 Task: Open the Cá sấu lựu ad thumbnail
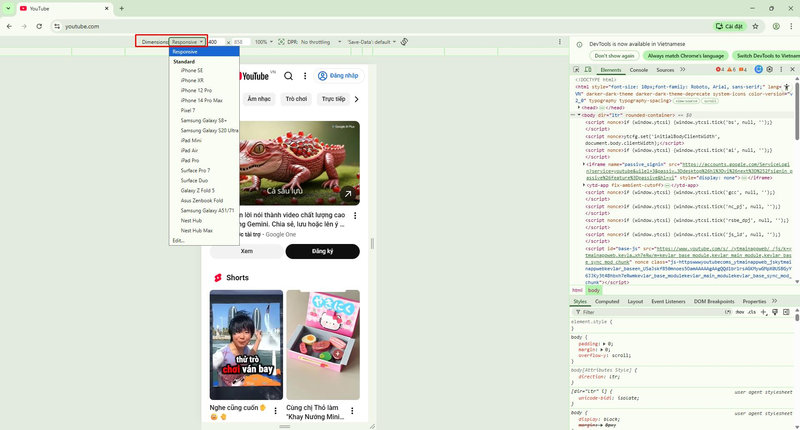coord(299,163)
